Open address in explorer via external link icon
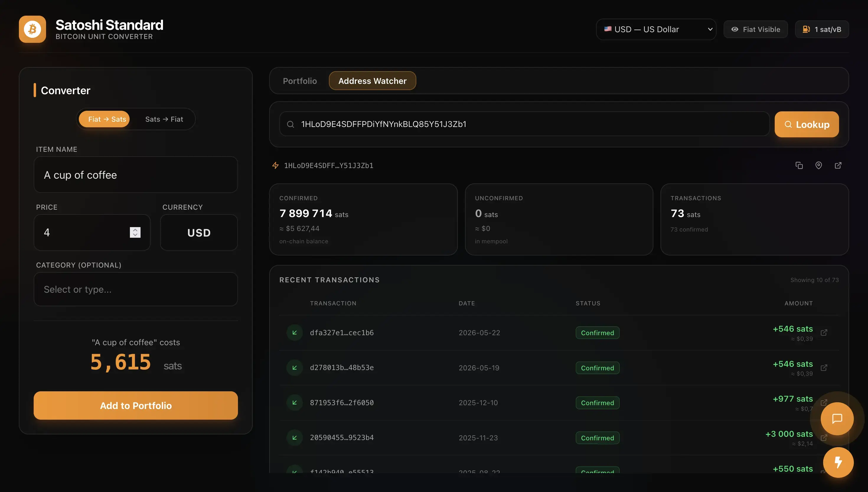 [838, 165]
